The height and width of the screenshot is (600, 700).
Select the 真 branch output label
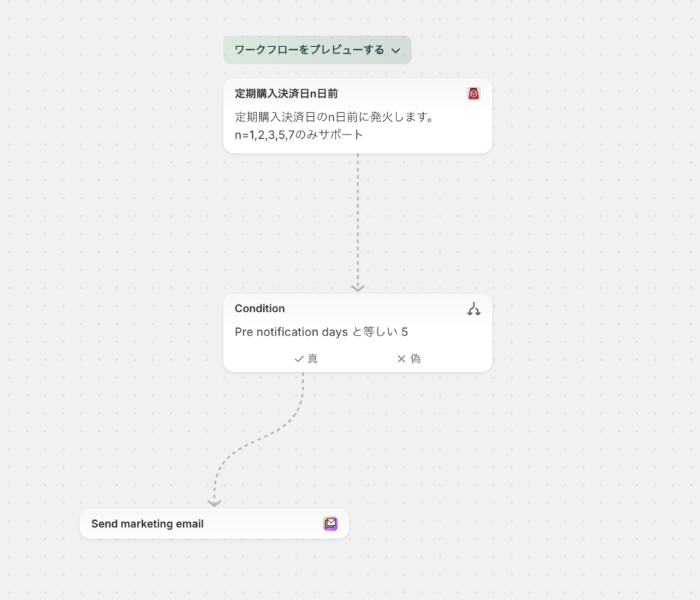[312, 359]
